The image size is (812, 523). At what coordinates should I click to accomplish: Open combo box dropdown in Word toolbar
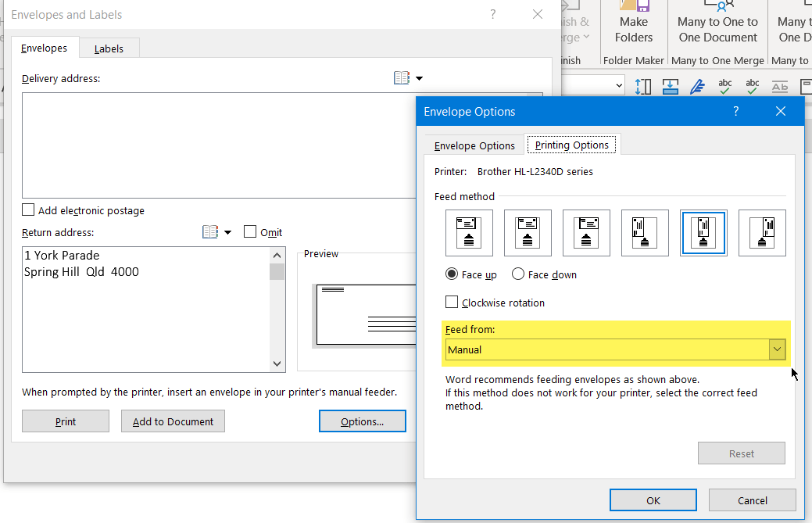pyautogui.click(x=619, y=86)
